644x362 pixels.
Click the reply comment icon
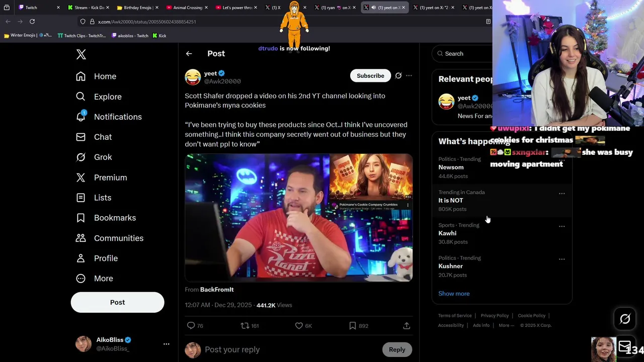click(x=191, y=326)
